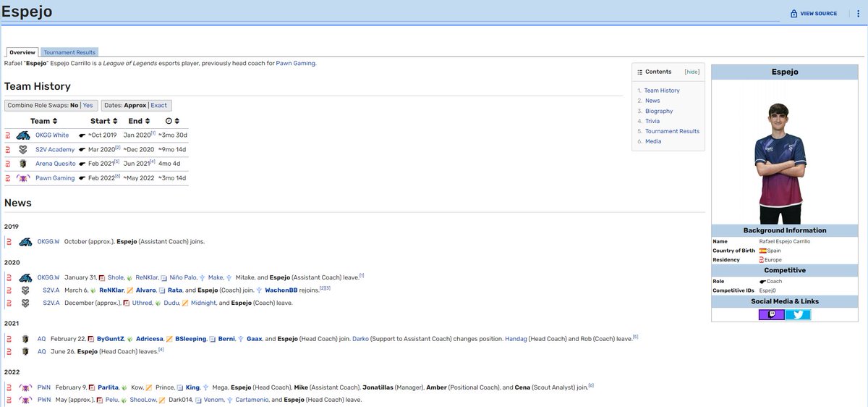Screen dimensions: 868x407
Task: Jump to Team History in Contents
Action: pos(663,91)
